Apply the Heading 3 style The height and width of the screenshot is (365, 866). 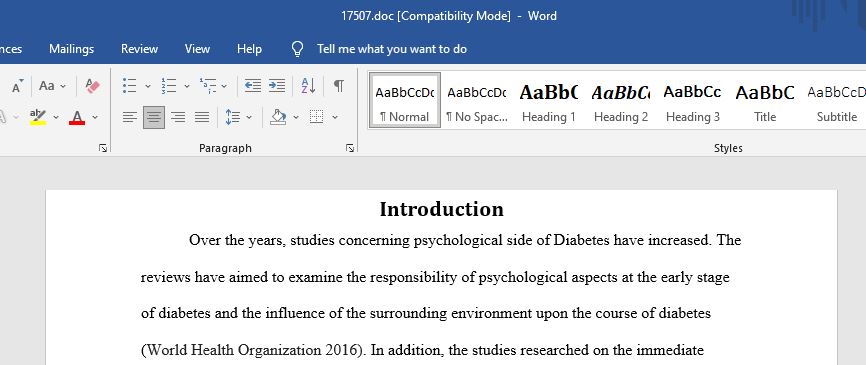coord(693,100)
